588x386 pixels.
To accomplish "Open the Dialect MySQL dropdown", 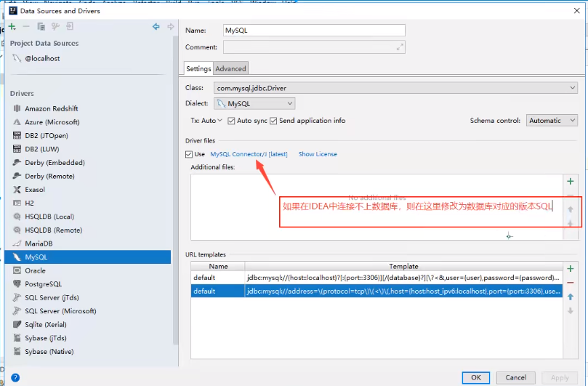I will pos(254,103).
